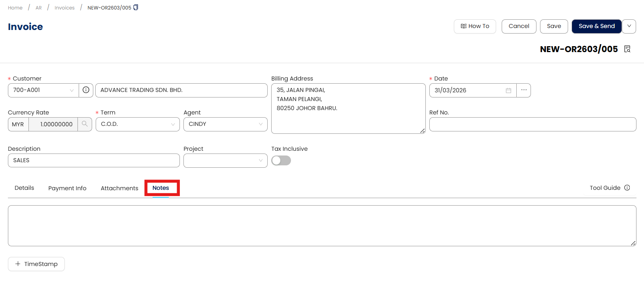Copy the invoice number from the breadcrumb
644x281 pixels.
click(136, 7)
